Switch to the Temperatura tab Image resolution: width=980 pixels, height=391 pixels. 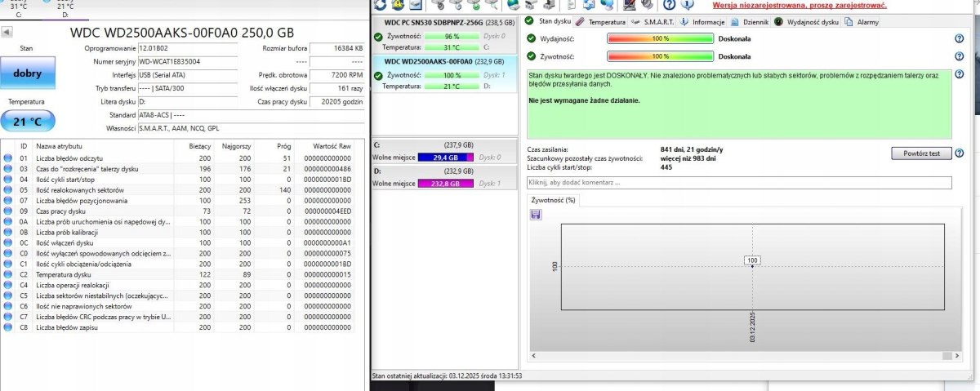pyautogui.click(x=606, y=22)
